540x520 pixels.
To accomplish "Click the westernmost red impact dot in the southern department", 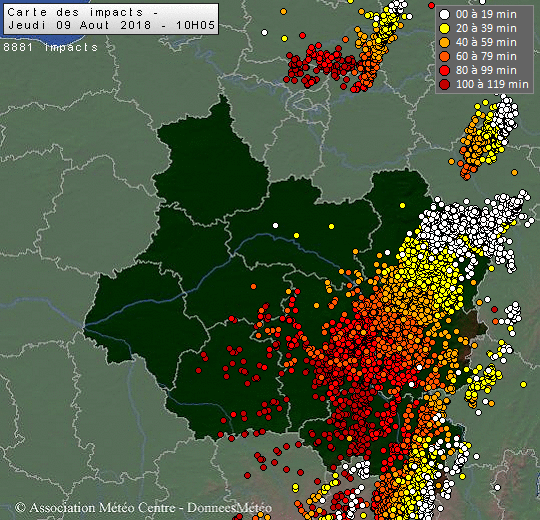I will (198, 371).
